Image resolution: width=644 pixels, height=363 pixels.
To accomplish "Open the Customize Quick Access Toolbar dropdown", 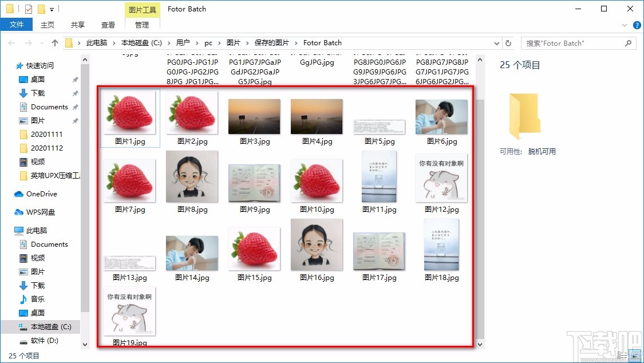I will [52, 9].
